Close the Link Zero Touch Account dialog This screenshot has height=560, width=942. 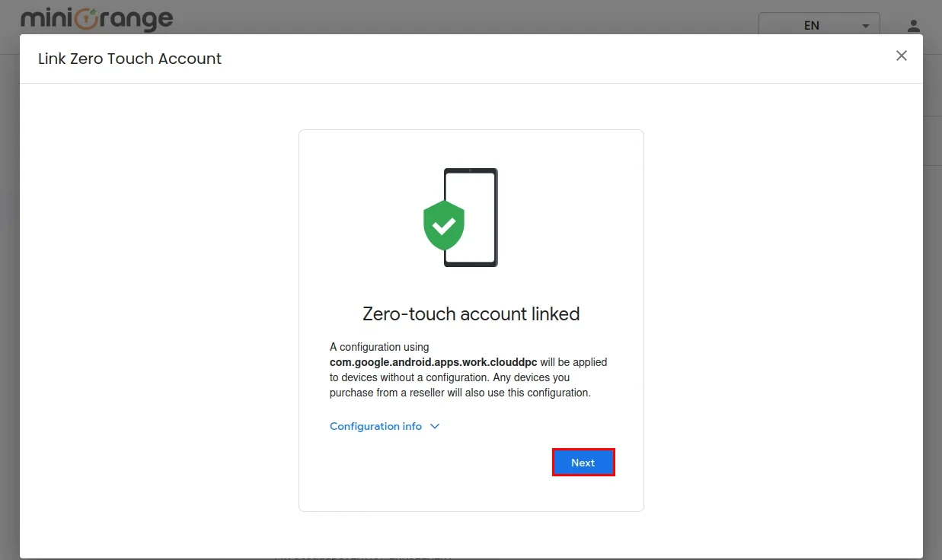tap(902, 56)
